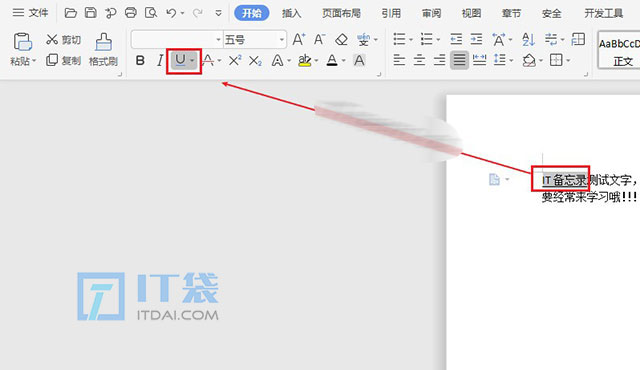
Task: Select the 章节 ribbon tab
Action: (x=511, y=13)
